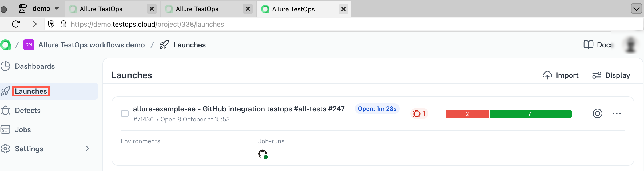The image size is (644, 171).
Task: Expand the Settings sidebar section
Action: pyautogui.click(x=88, y=149)
